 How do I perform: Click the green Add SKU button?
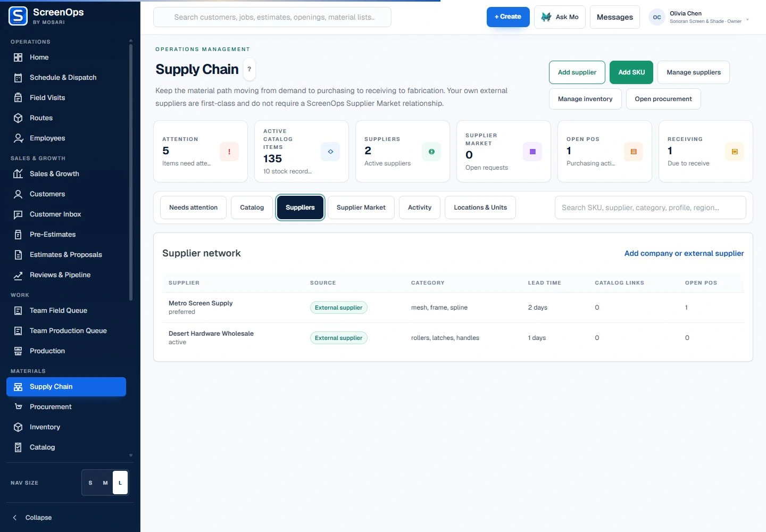click(631, 72)
